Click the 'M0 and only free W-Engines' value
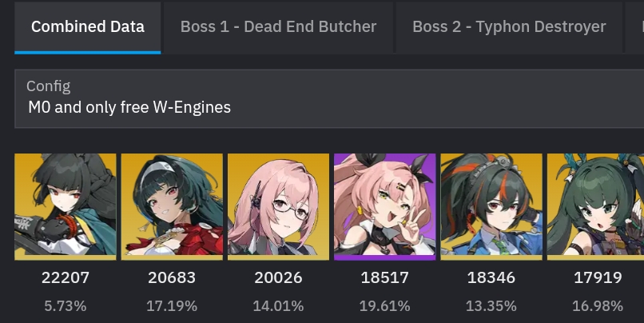The height and width of the screenshot is (323, 644). (x=129, y=108)
